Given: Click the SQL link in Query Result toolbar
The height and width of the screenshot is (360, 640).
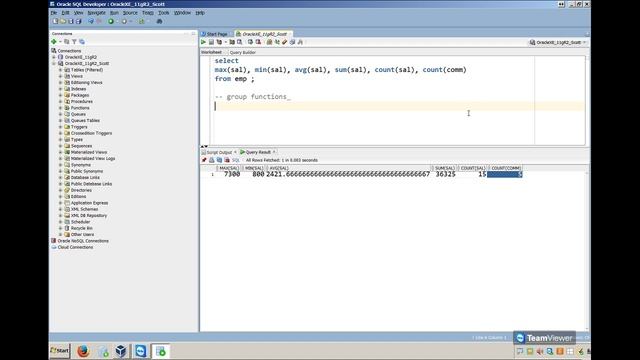Looking at the screenshot, I should 236,160.
